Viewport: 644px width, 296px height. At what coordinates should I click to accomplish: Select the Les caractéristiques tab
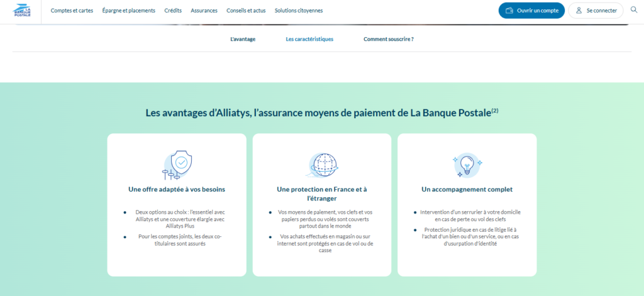click(309, 40)
